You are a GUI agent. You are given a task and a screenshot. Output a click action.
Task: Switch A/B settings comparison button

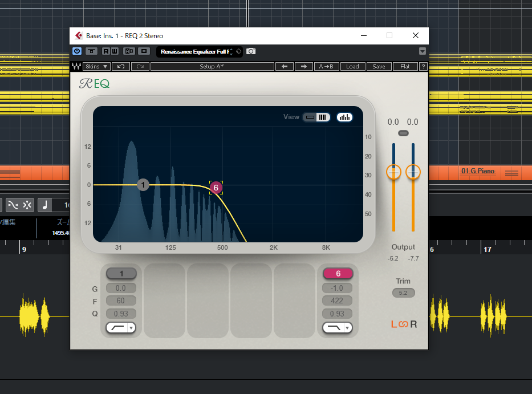[129, 51]
